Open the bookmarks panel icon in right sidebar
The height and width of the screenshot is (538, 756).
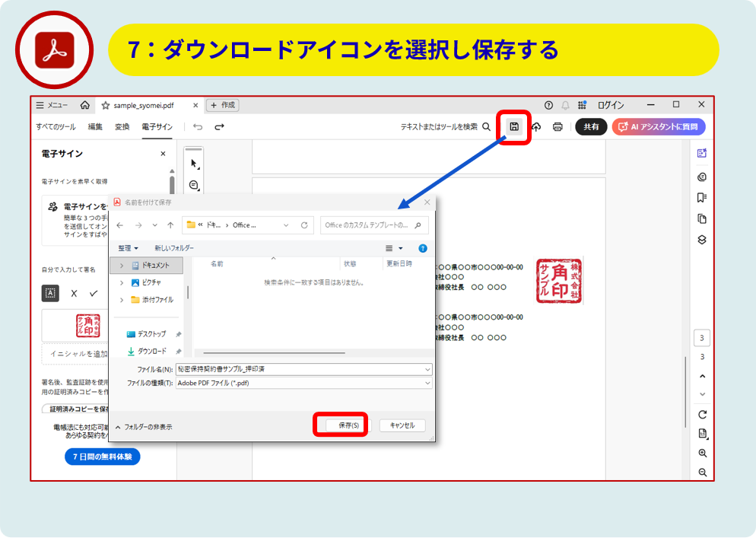(702, 198)
